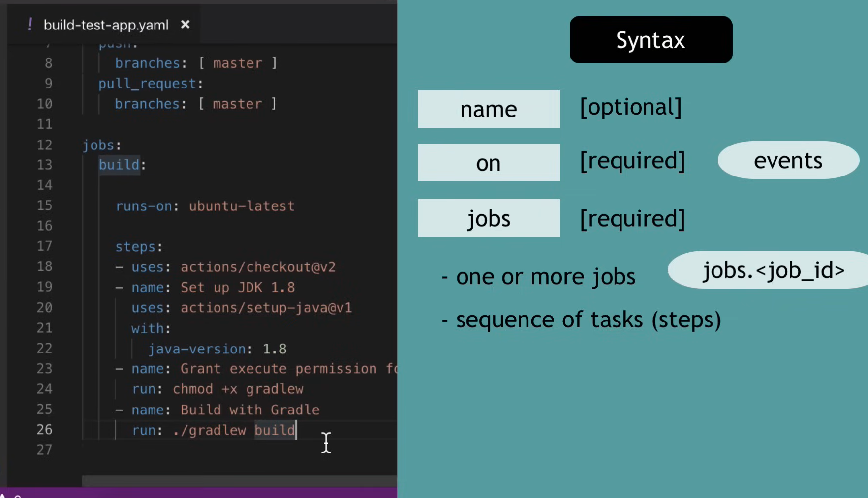Click line number 26 in the gutter
The image size is (868, 498).
pyautogui.click(x=44, y=430)
